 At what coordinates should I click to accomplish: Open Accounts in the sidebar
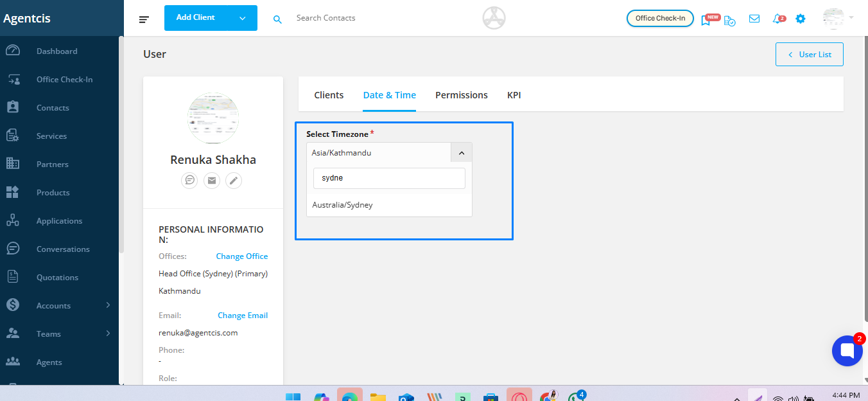(x=53, y=306)
